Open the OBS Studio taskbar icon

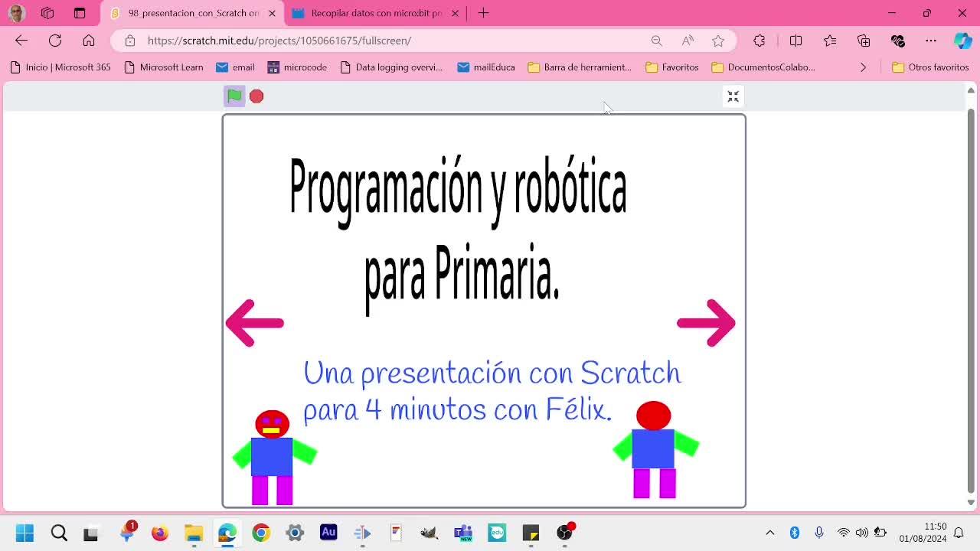point(564,533)
